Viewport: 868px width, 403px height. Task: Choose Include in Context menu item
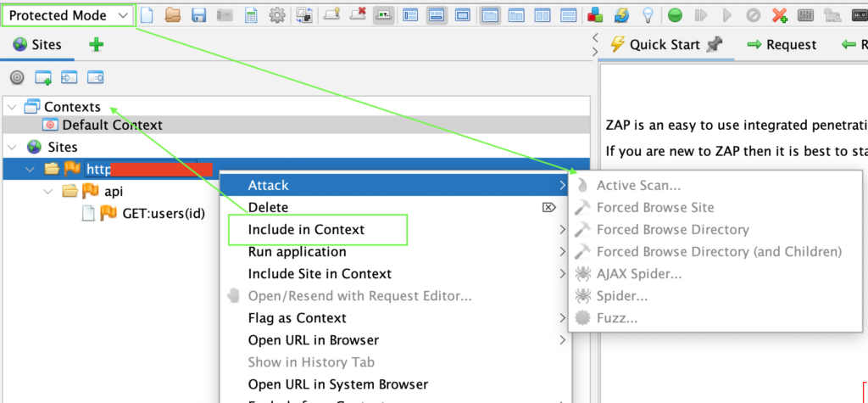395,229
